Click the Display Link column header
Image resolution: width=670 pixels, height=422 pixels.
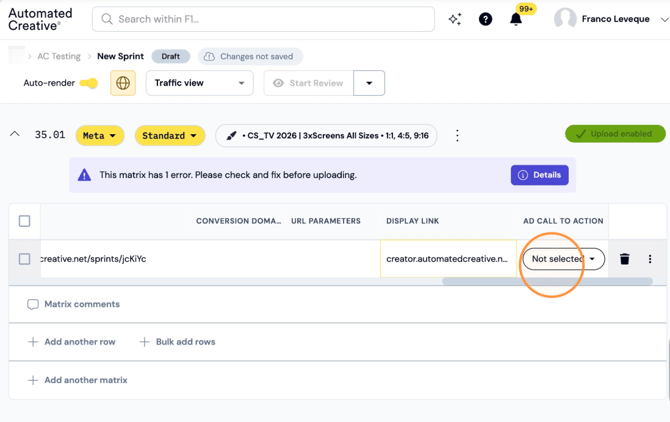pos(412,221)
